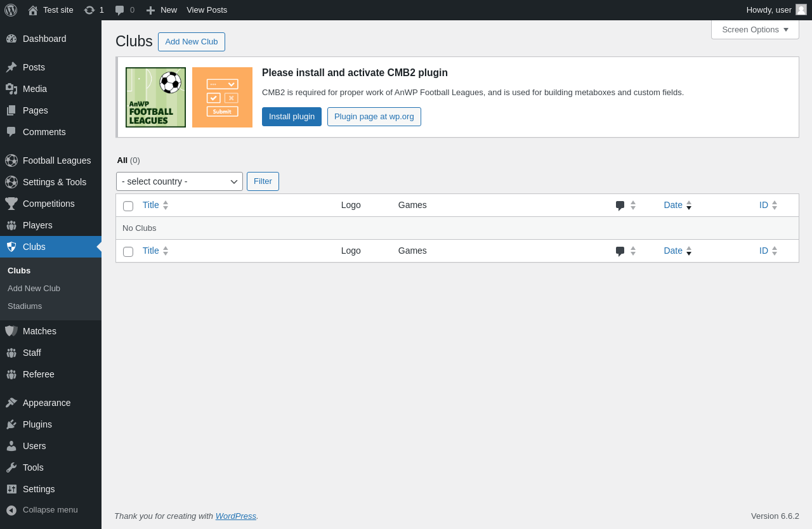Open the comments bubble in admin bar
The height and width of the screenshot is (529, 812).
[x=119, y=10]
